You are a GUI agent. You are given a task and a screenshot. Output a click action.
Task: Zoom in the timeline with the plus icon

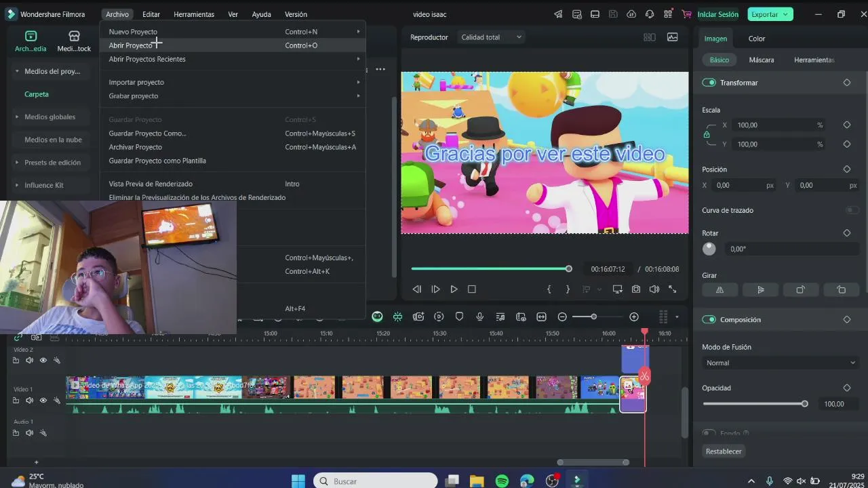pos(634,317)
